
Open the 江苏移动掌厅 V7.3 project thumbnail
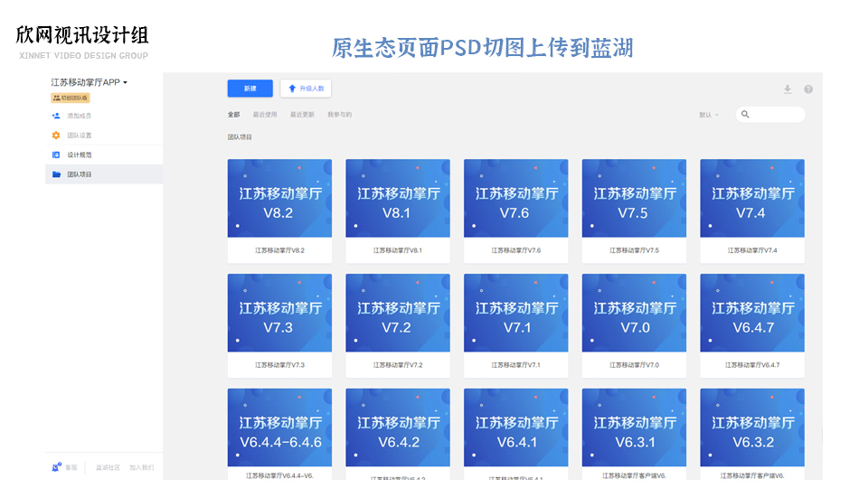point(279,313)
